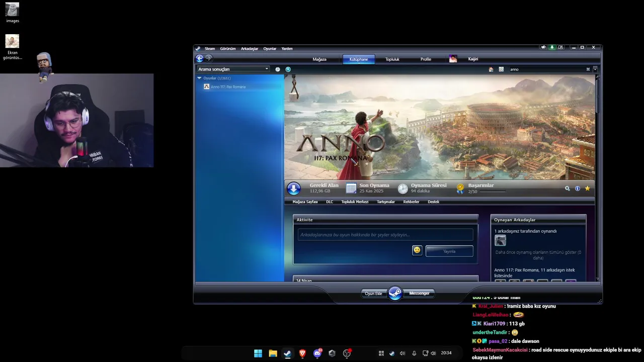This screenshot has height=362, width=644.
Task: Open library home icon near search box
Action: point(491,69)
